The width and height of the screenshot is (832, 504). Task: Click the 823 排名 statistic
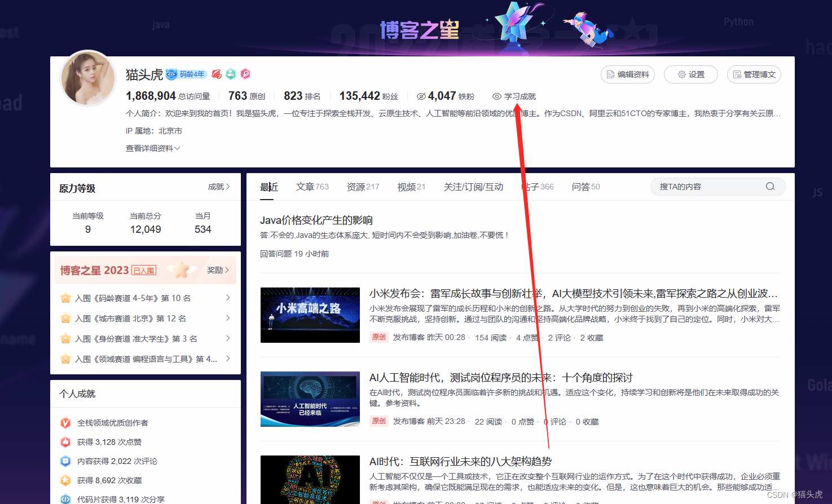(302, 96)
